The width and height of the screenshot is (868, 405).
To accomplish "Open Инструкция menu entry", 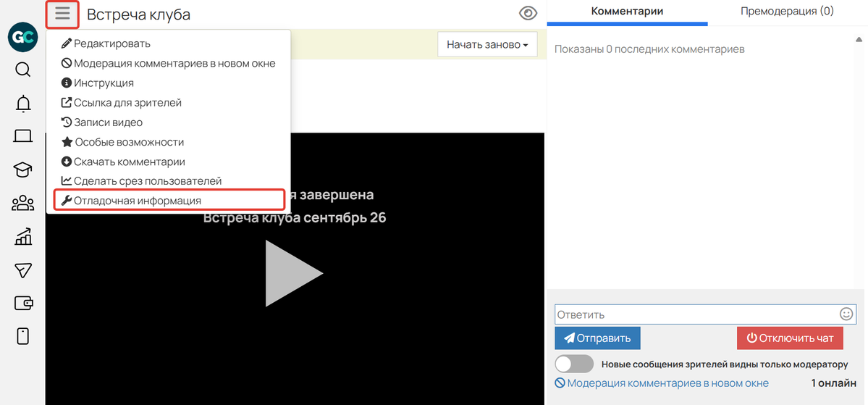I will [98, 83].
